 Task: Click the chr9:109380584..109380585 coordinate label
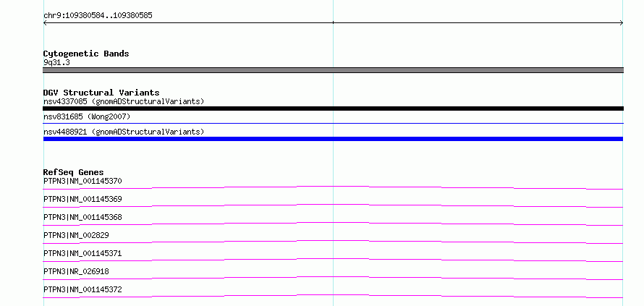(98, 16)
